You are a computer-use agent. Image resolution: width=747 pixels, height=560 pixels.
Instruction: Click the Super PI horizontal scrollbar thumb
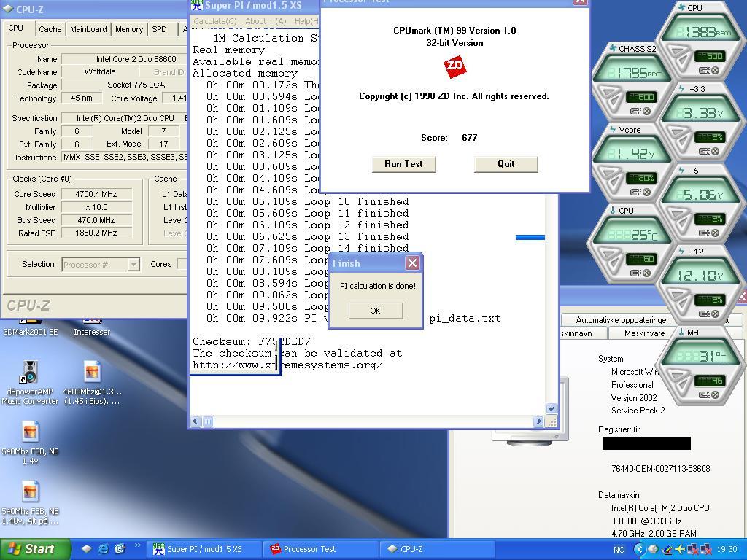click(208, 421)
